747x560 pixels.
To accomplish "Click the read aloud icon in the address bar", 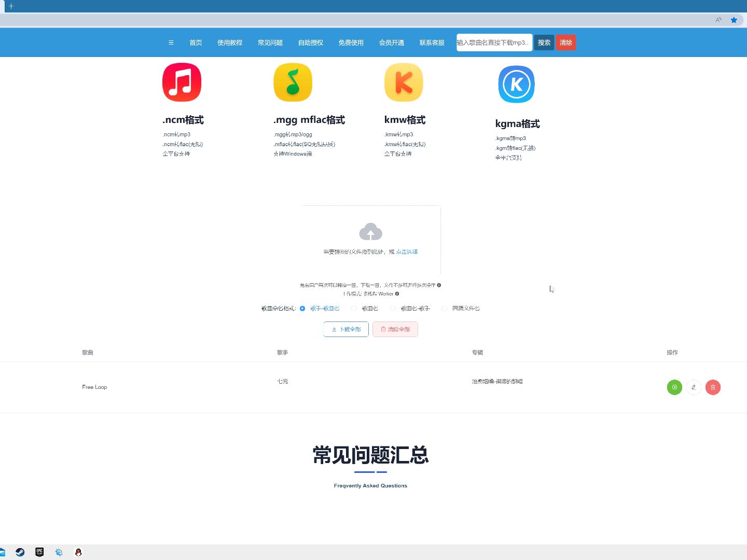I will (x=718, y=20).
